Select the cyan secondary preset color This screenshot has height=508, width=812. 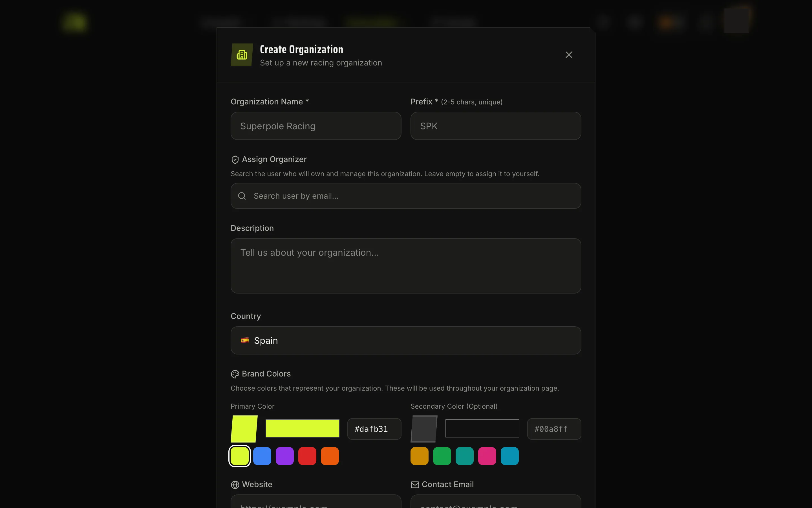(x=509, y=456)
